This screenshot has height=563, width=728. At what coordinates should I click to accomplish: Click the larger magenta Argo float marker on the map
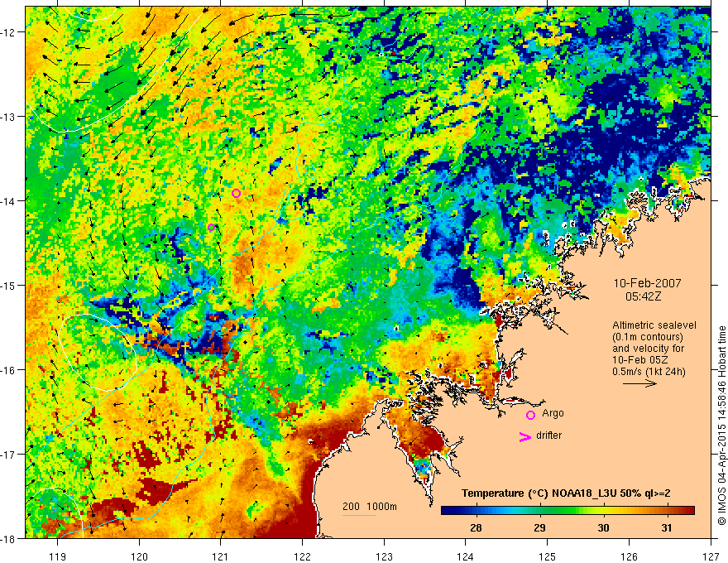236,193
